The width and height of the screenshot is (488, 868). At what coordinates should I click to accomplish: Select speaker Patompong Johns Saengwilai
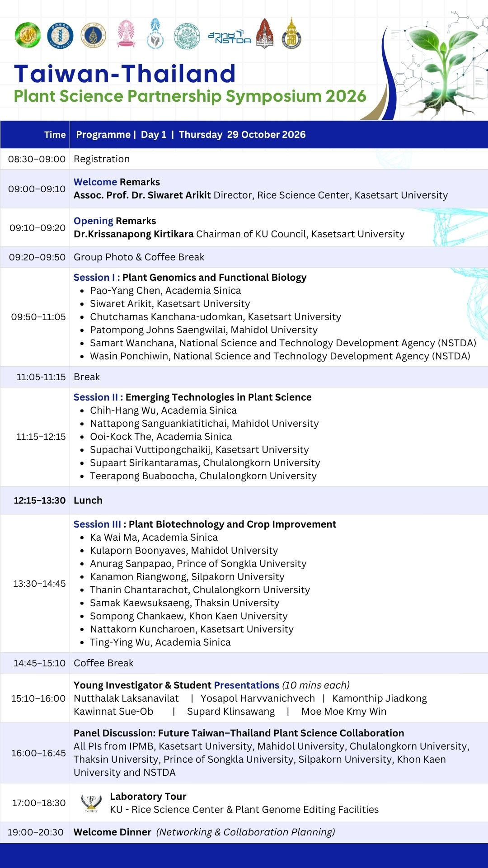coord(204,330)
